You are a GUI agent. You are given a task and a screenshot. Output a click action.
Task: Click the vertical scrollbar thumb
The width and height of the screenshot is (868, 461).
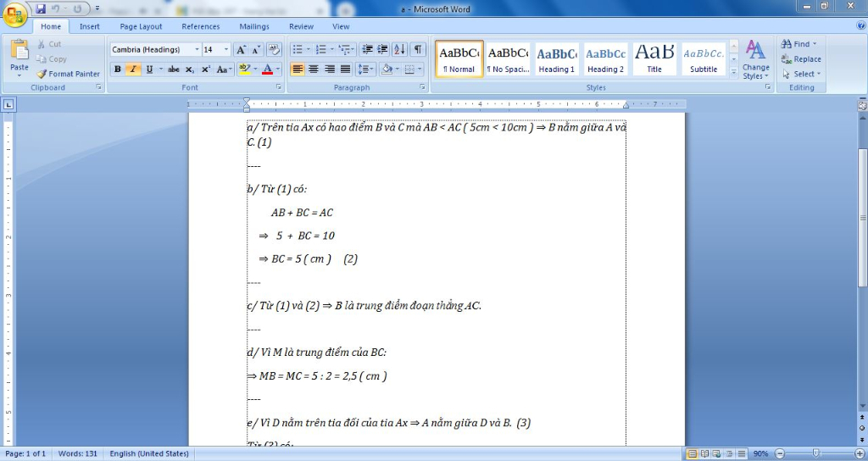(862, 218)
